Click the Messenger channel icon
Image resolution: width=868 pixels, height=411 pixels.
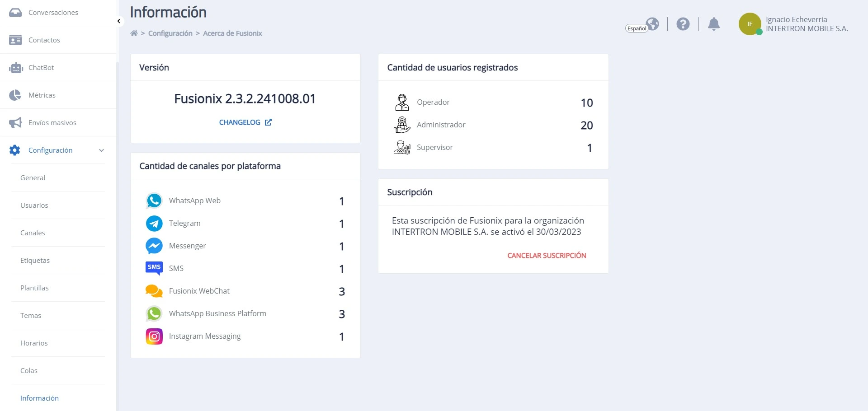[154, 246]
